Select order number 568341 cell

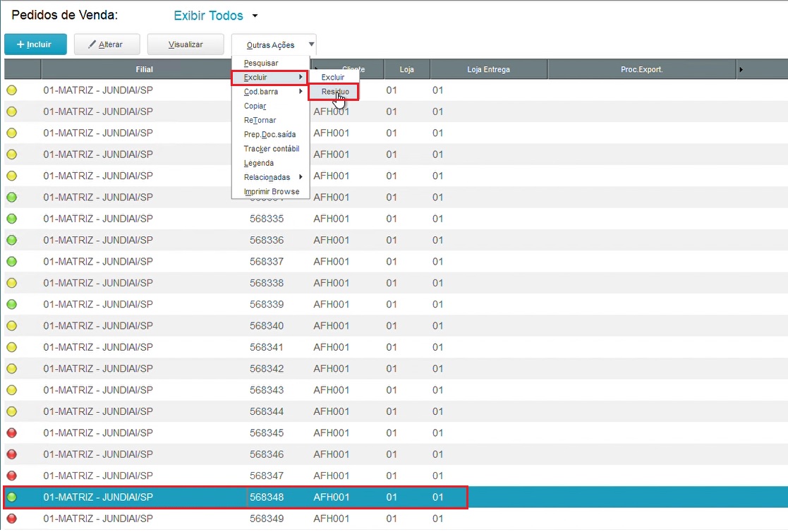(x=267, y=347)
